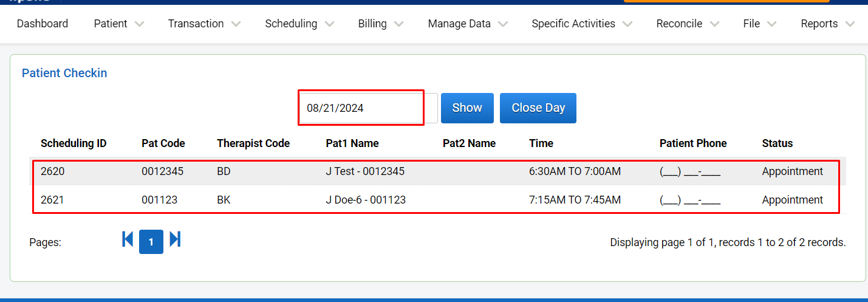Select scheduling ID 2621 cell

[53, 200]
